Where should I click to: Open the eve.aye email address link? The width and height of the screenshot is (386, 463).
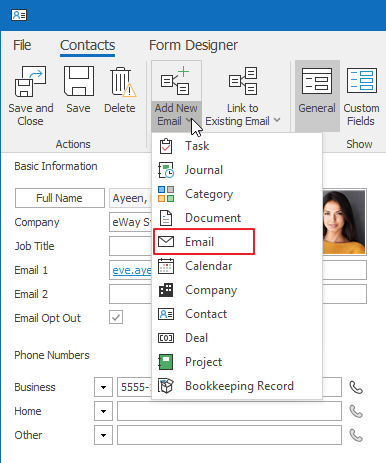click(x=132, y=270)
